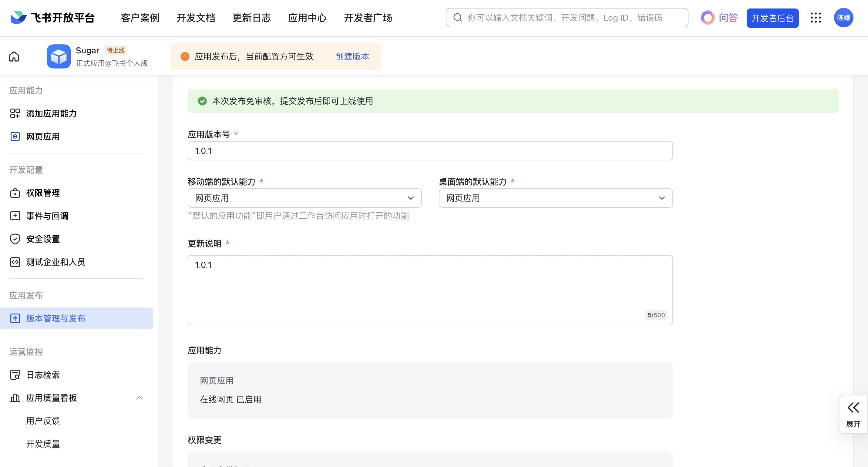Focus the 更新说明 text area
Image resolution: width=868 pixels, height=467 pixels.
[x=430, y=290]
